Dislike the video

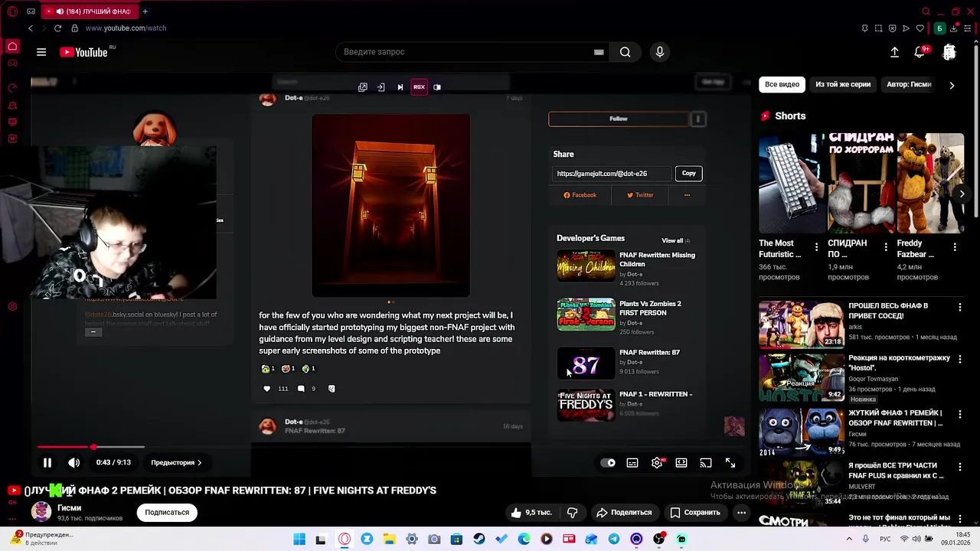coord(572,513)
